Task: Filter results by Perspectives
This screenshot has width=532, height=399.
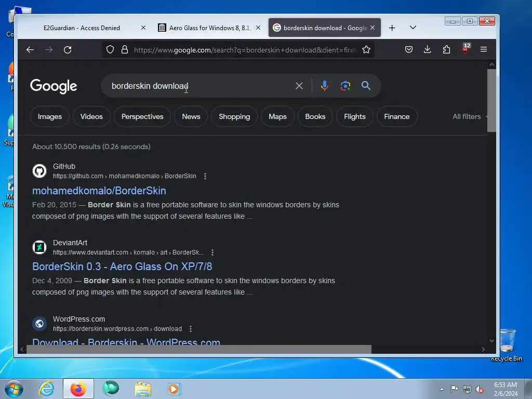Action: click(x=142, y=117)
